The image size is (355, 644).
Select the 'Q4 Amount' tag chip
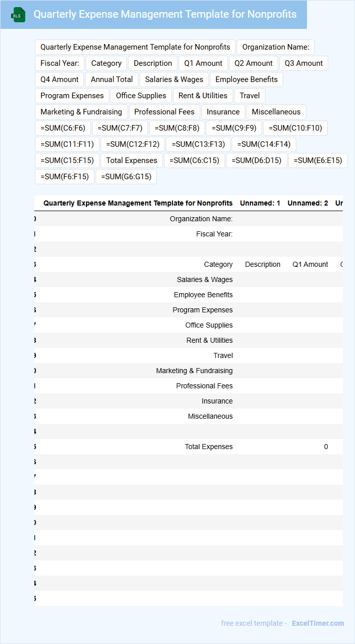60,79
